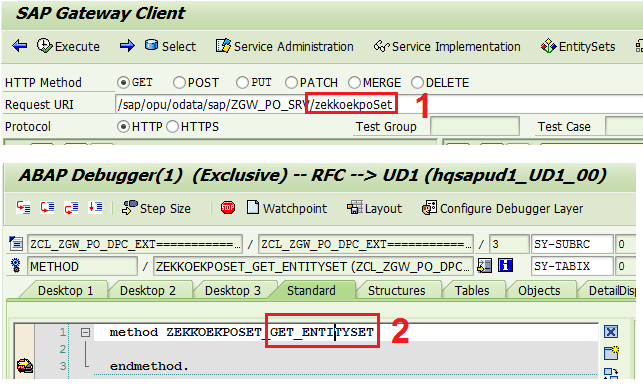Switch to Desktop 1 tab
Viewport: 643px width, 390px height.
click(66, 290)
